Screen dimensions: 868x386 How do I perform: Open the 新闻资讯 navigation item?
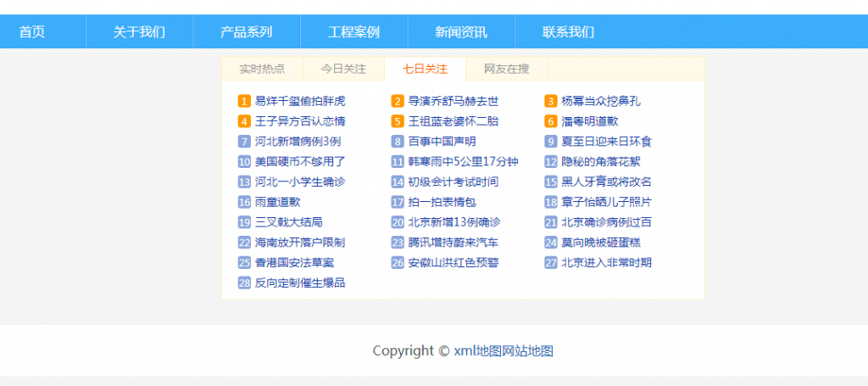click(x=461, y=32)
